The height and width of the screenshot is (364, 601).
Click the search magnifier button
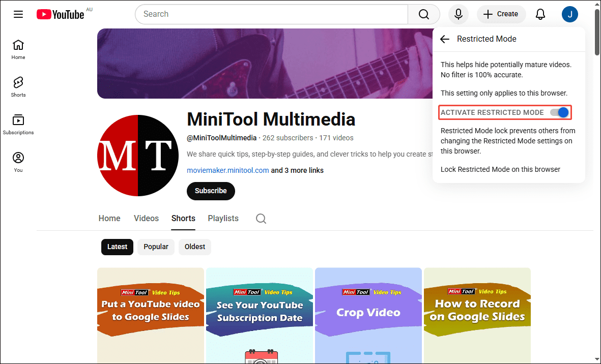[423, 14]
